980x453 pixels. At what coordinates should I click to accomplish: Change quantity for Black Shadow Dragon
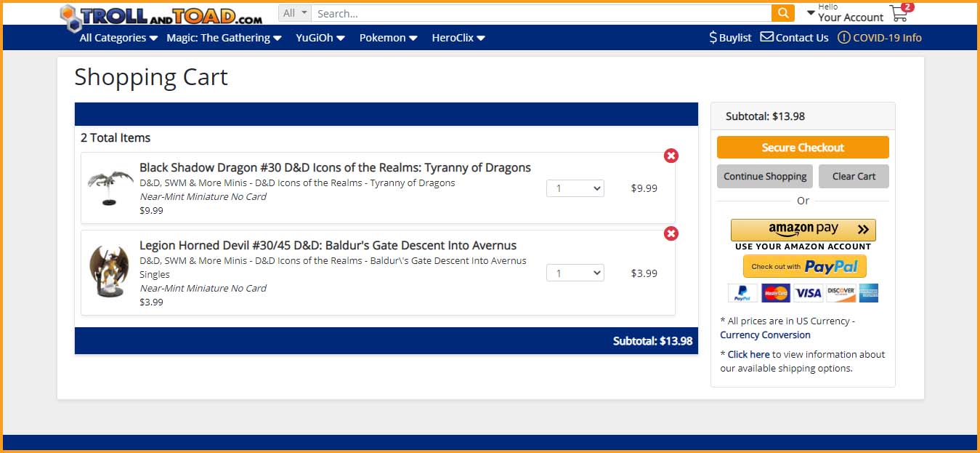click(x=575, y=188)
